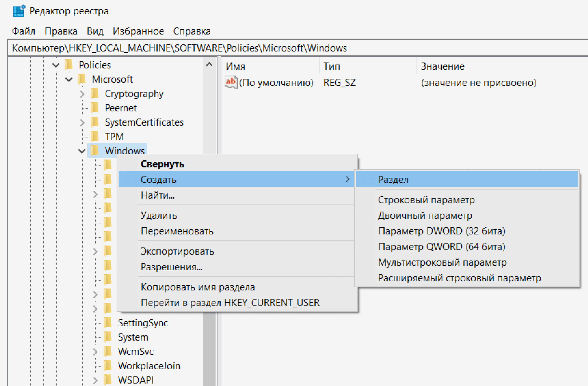The height and width of the screenshot is (386, 588).
Task: Open the Файл menu
Action: 24,31
